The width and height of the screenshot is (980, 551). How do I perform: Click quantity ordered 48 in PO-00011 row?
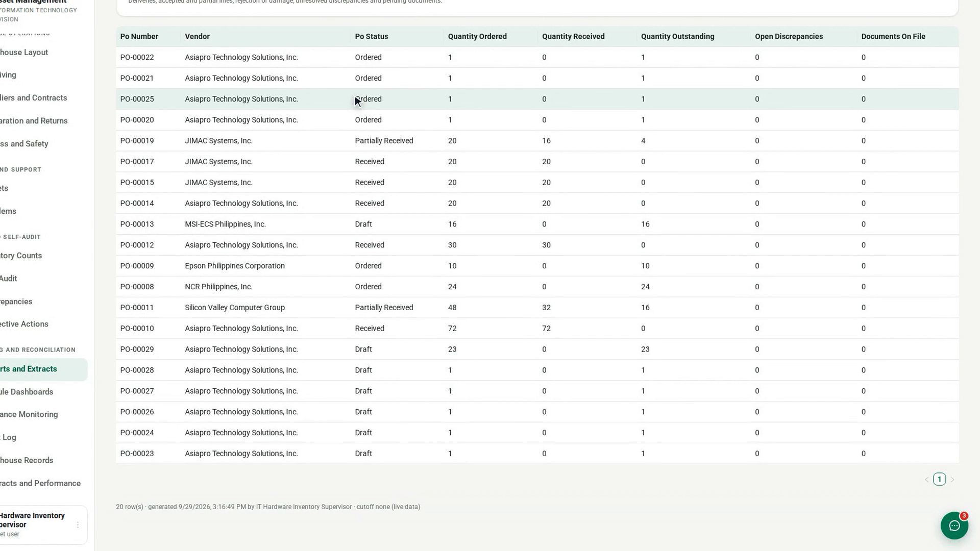point(452,308)
